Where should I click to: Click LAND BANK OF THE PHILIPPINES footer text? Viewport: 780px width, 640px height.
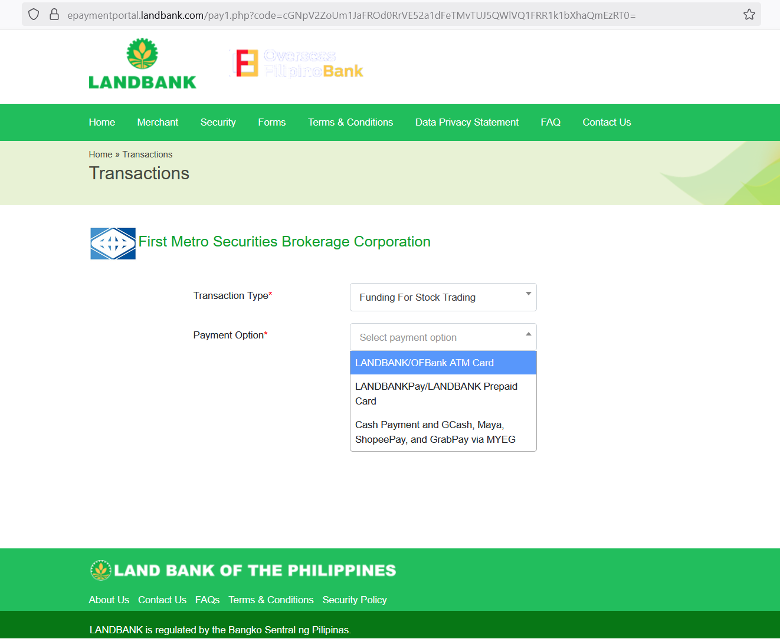255,570
